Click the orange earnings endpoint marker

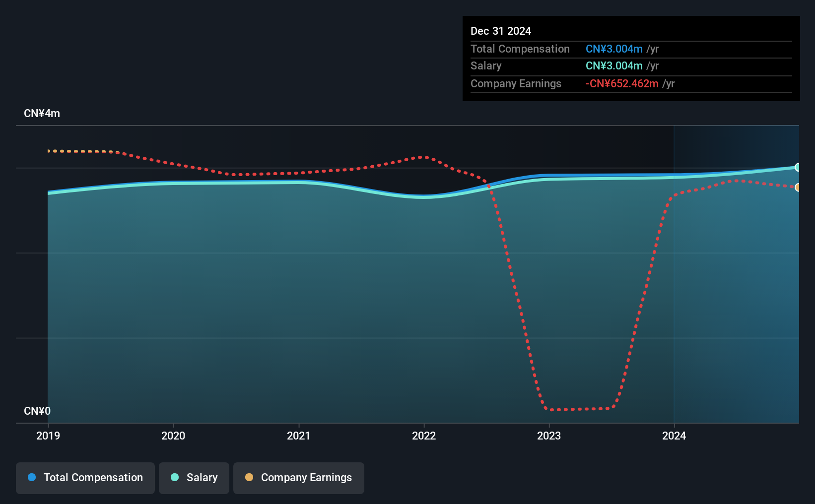point(798,188)
